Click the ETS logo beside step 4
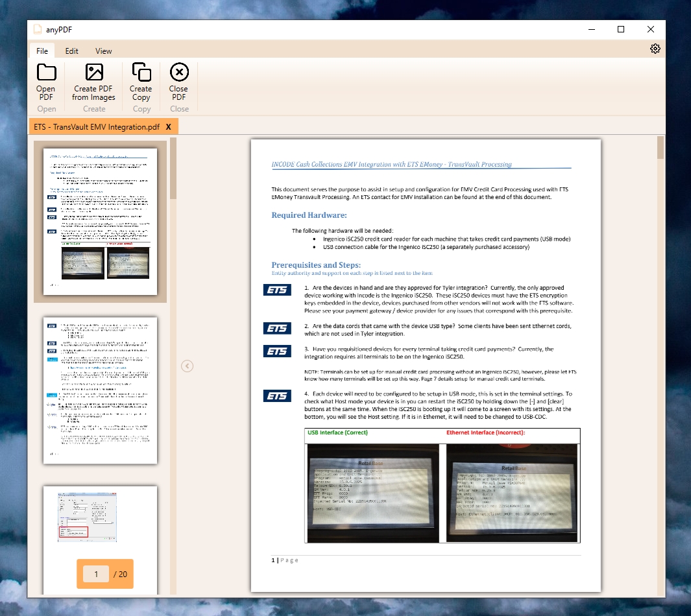 277,396
